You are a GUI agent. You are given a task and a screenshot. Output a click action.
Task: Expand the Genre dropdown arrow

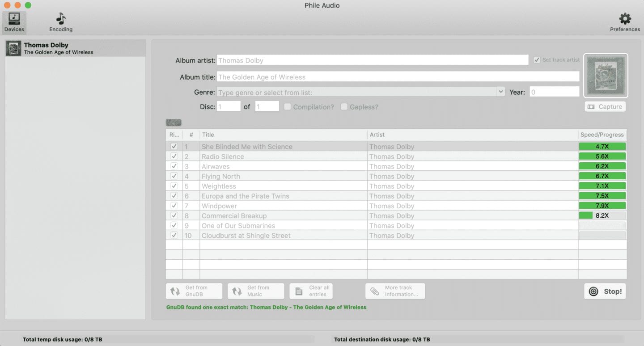[500, 92]
